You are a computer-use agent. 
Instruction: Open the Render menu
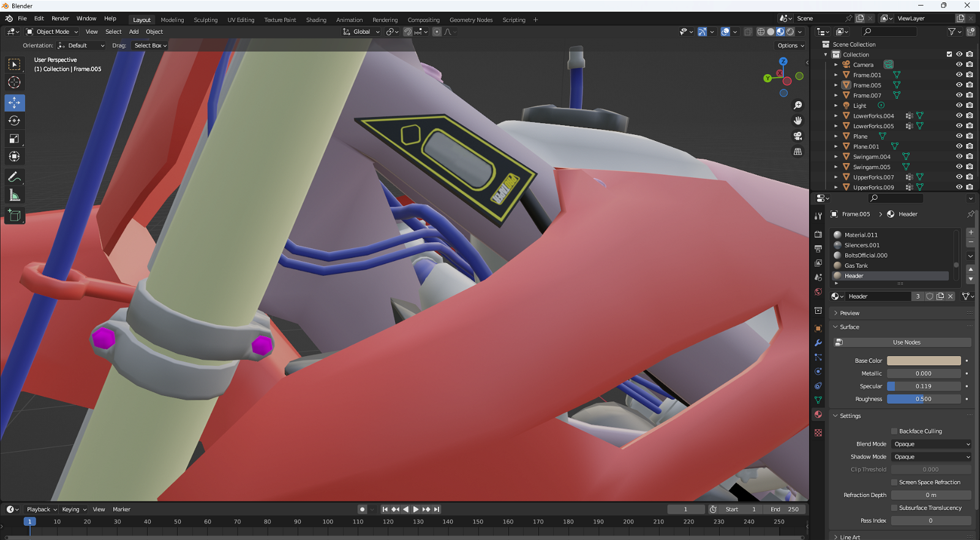[x=60, y=18]
